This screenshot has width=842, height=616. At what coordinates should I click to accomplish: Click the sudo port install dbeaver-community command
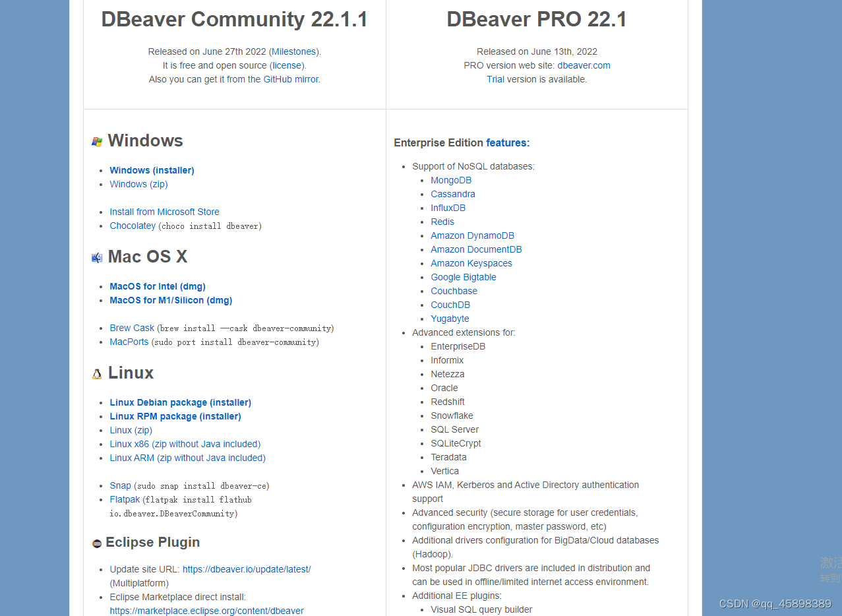pos(235,342)
